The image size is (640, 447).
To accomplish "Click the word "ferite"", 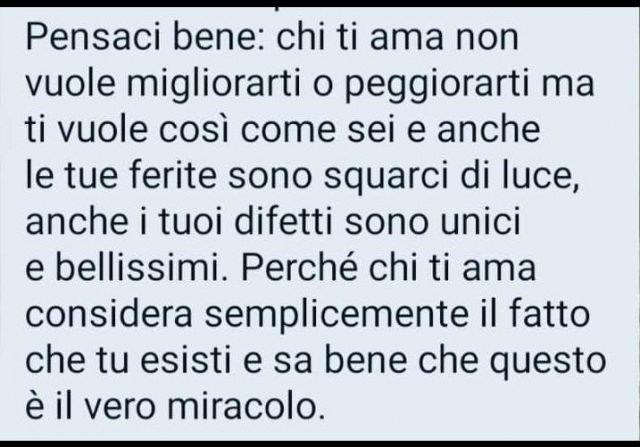I will click(173, 175).
